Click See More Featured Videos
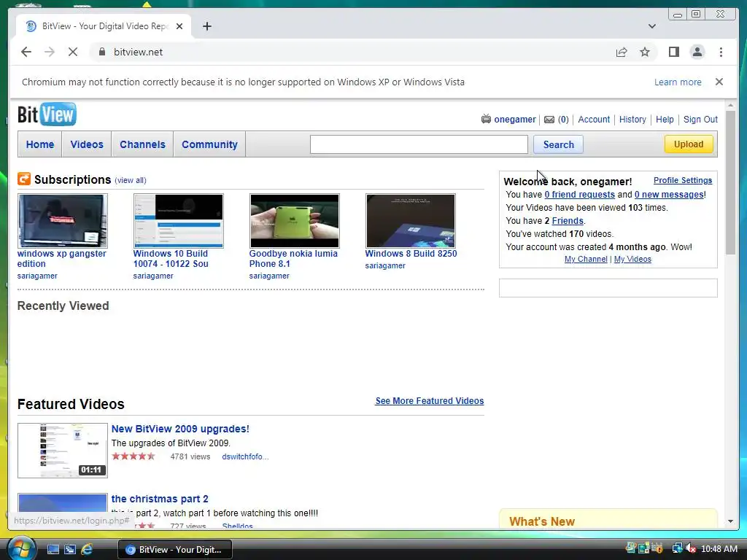Screen dimensions: 747x560 (x=429, y=401)
